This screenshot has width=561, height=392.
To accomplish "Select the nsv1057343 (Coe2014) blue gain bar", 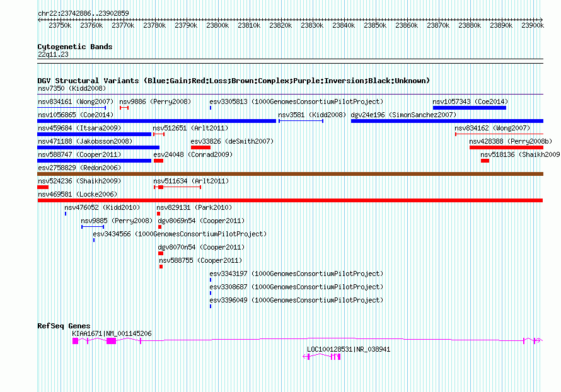I will [x=470, y=108].
